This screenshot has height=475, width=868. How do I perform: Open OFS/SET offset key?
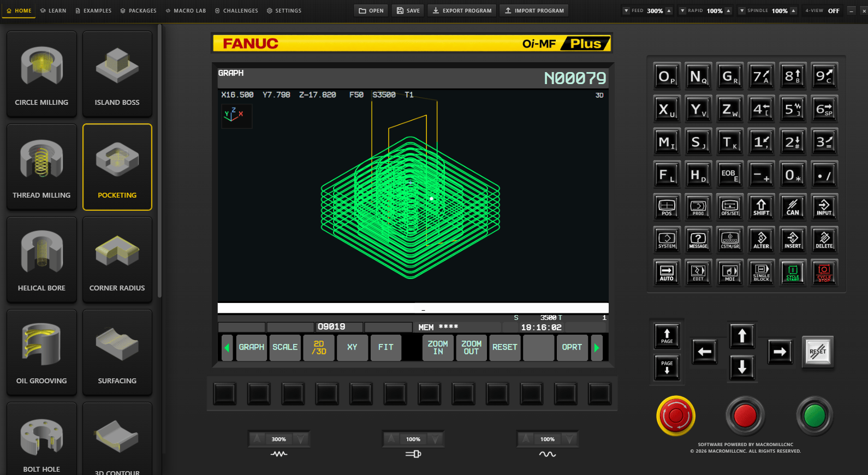click(x=730, y=207)
